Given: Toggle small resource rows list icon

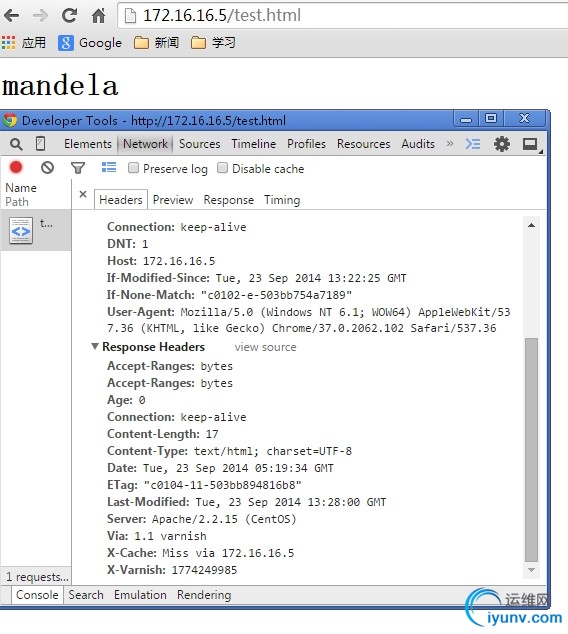Looking at the screenshot, I should pyautogui.click(x=109, y=167).
